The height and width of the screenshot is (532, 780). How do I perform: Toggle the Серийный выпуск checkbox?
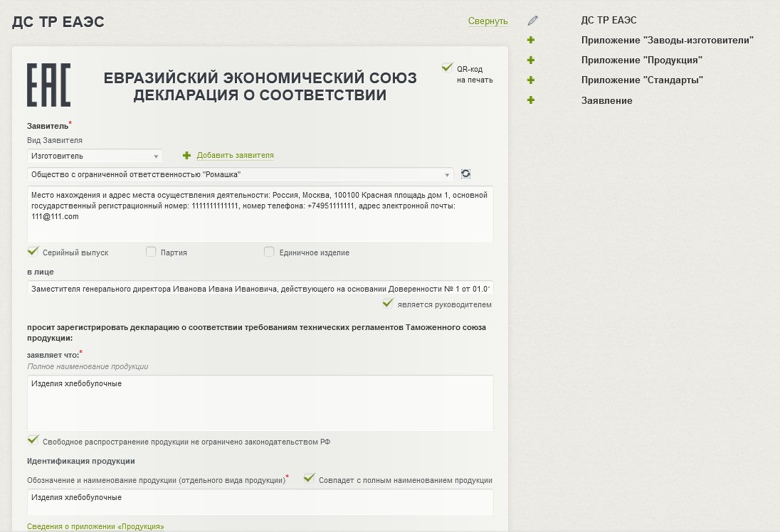[33, 252]
